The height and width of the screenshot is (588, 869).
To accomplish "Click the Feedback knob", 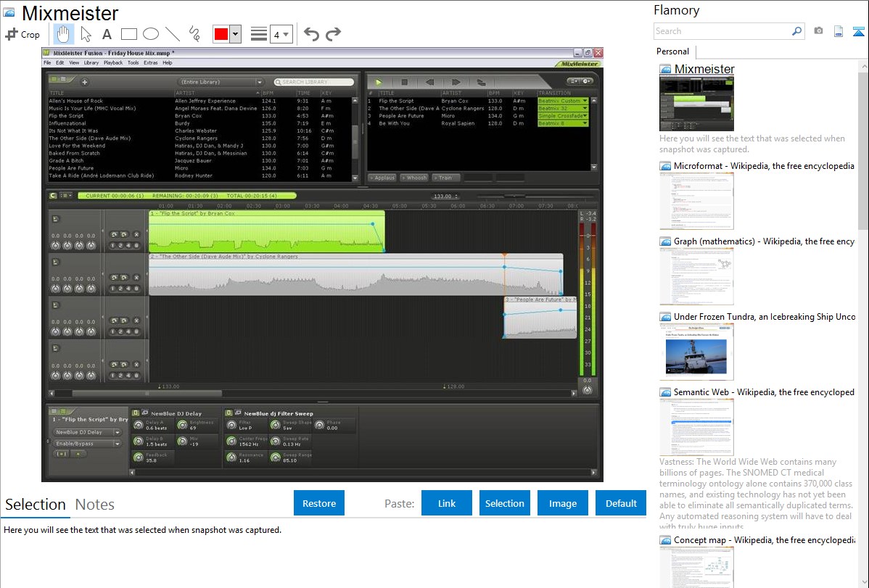I will pos(139,457).
